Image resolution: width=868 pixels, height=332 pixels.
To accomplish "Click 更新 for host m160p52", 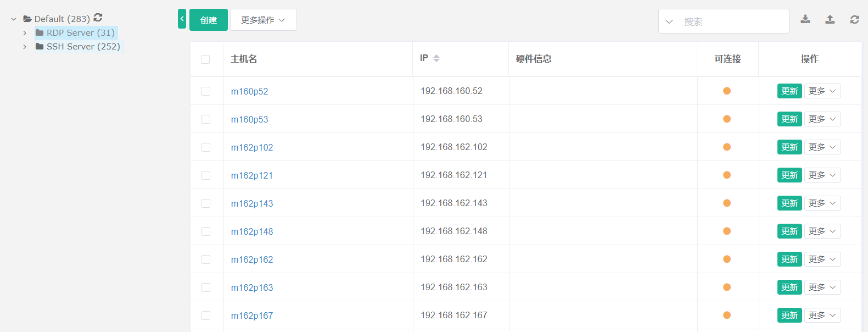I will pos(789,91).
